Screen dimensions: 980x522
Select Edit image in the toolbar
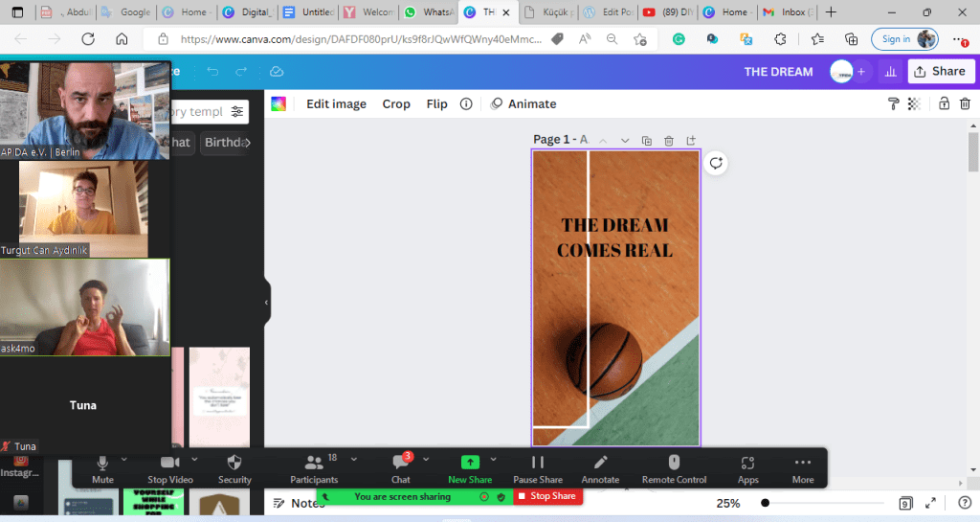click(336, 104)
